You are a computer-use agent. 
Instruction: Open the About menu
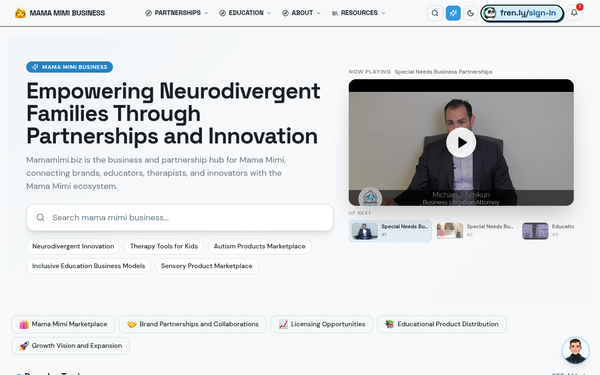pyautogui.click(x=302, y=13)
